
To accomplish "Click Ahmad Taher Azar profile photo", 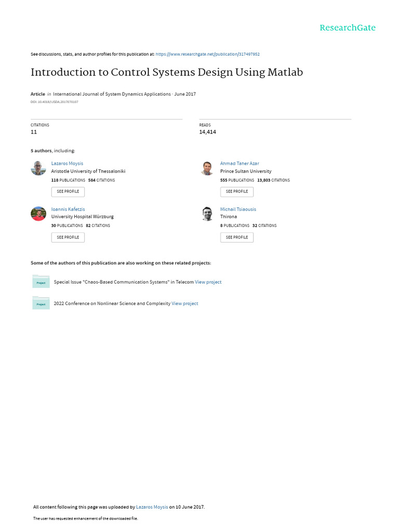I will 207,168.
